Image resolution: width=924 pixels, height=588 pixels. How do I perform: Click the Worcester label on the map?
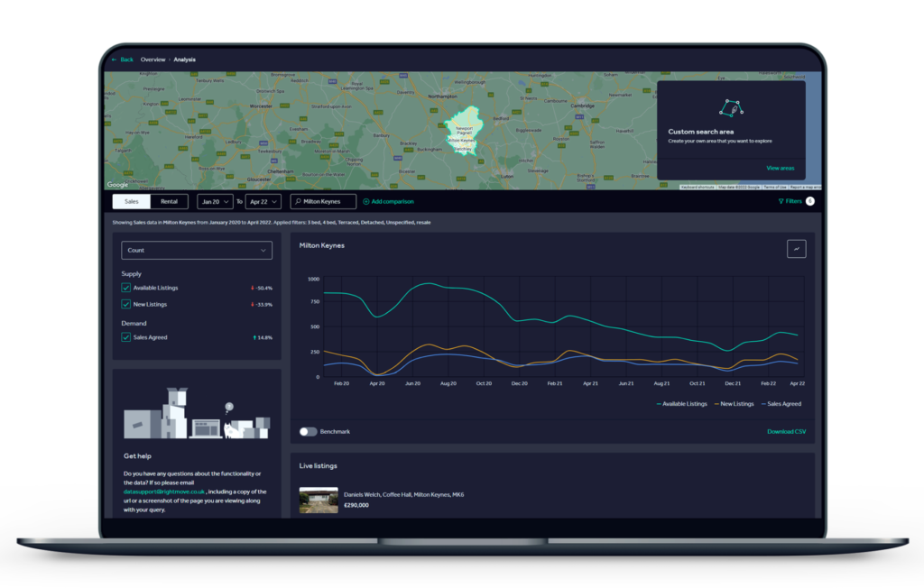pyautogui.click(x=261, y=106)
